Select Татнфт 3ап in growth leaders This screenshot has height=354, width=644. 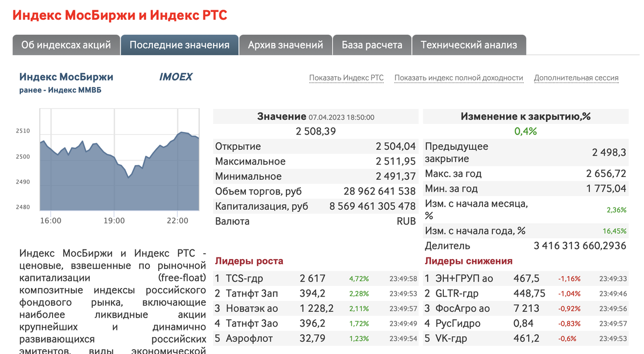tap(252, 293)
